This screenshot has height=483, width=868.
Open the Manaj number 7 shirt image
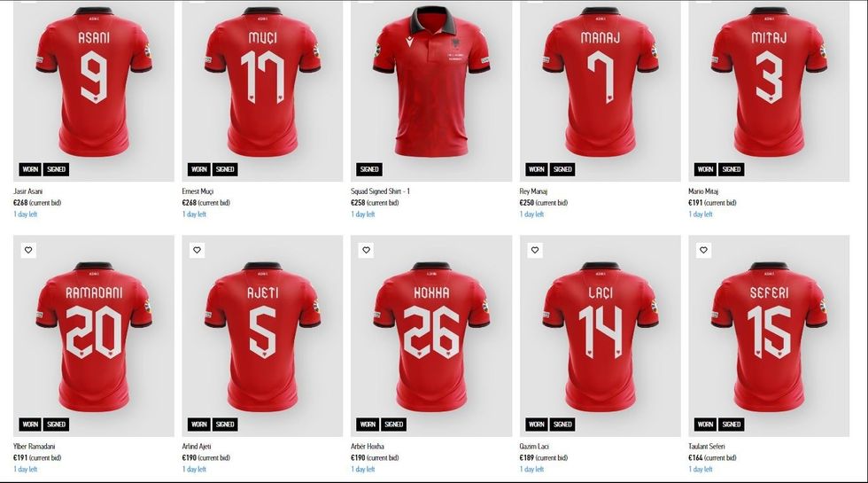click(x=601, y=90)
